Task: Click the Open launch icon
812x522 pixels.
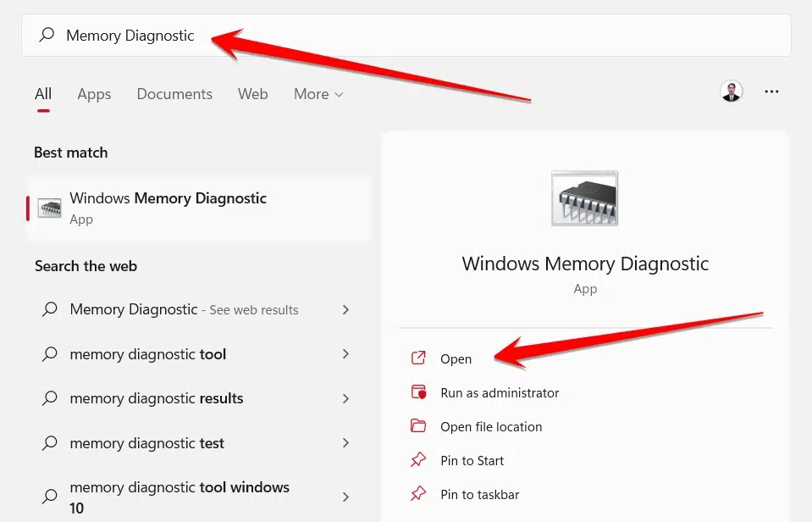Action: pyautogui.click(x=418, y=358)
